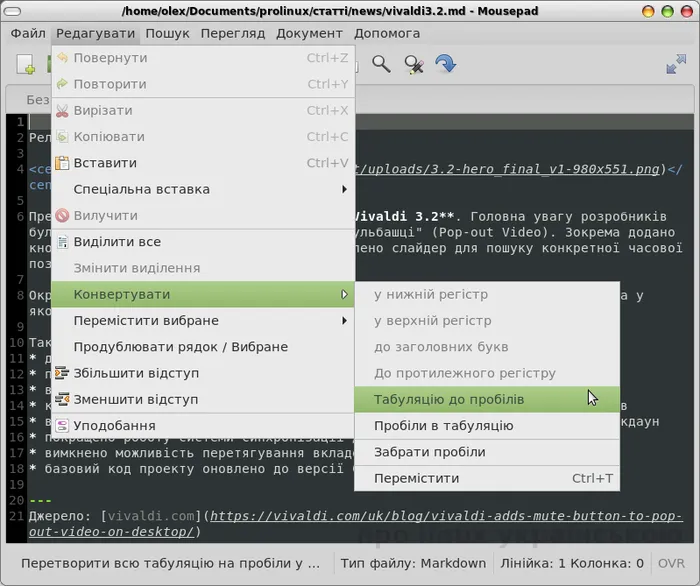Click До протилежного регістру submenu item
Viewport: 700px width, 586px height.
pos(487,373)
